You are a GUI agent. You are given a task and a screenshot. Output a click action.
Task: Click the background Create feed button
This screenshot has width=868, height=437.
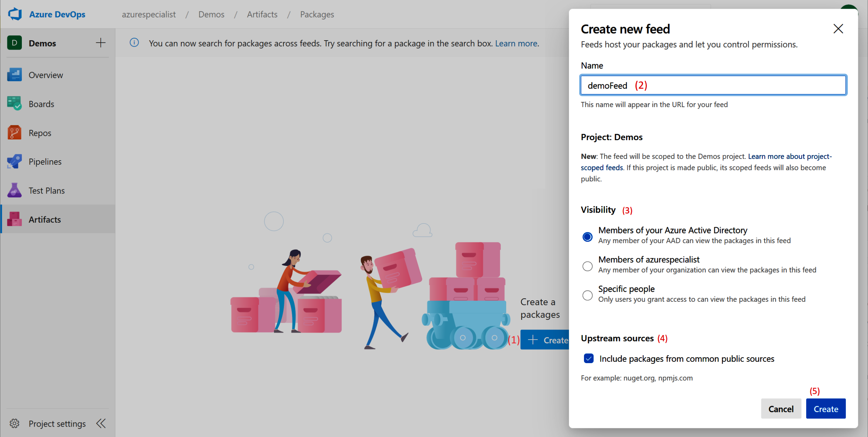point(545,340)
